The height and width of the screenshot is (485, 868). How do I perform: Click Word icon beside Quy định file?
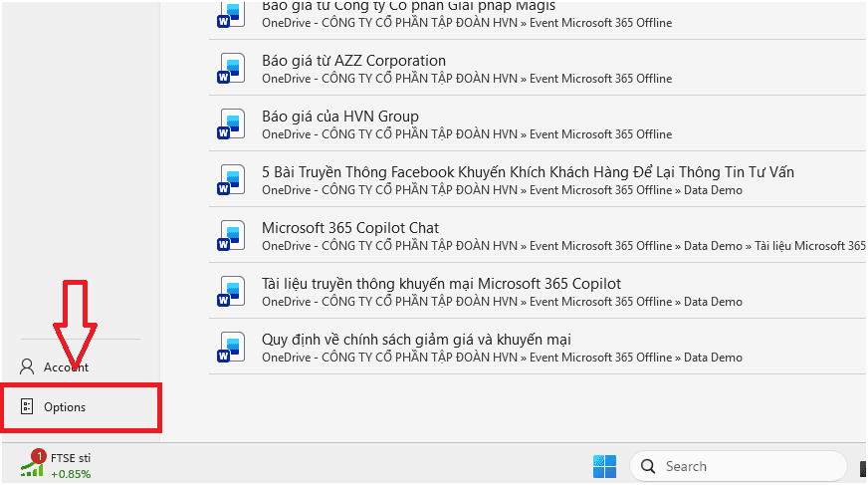point(231,348)
